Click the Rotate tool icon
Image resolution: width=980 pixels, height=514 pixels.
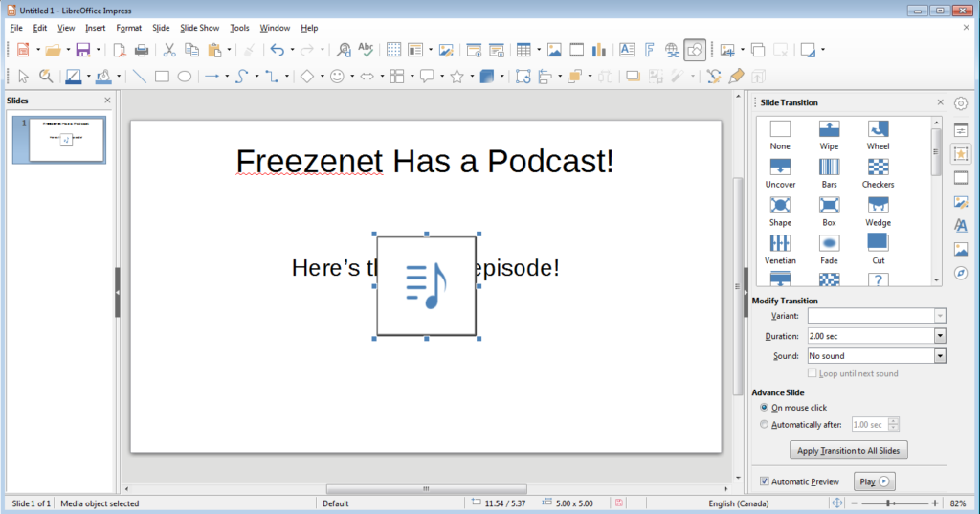523,77
